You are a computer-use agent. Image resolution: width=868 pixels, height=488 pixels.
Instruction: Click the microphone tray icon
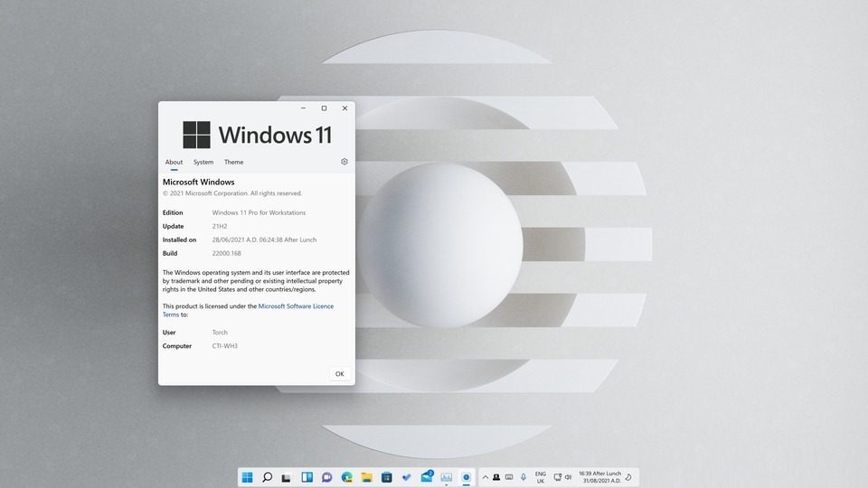524,477
